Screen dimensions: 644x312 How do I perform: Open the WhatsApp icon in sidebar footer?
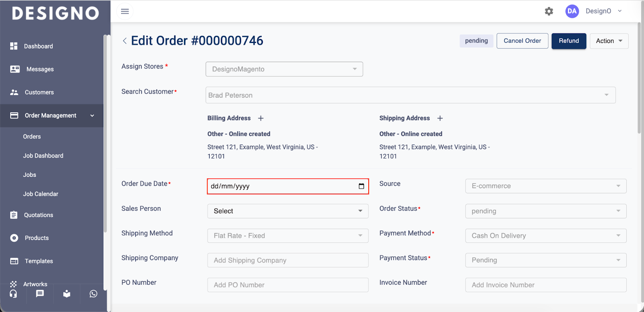[x=93, y=294]
